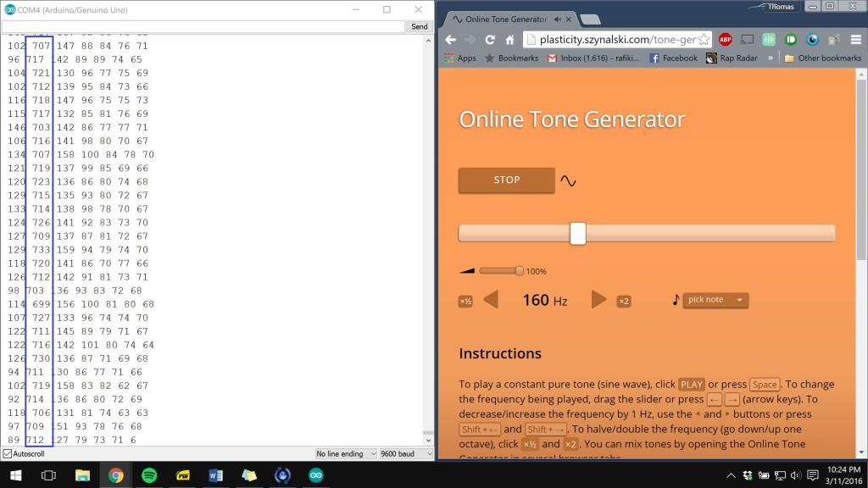Open the 9600 baud rate dropdown
The height and width of the screenshot is (488, 868).
pos(405,454)
